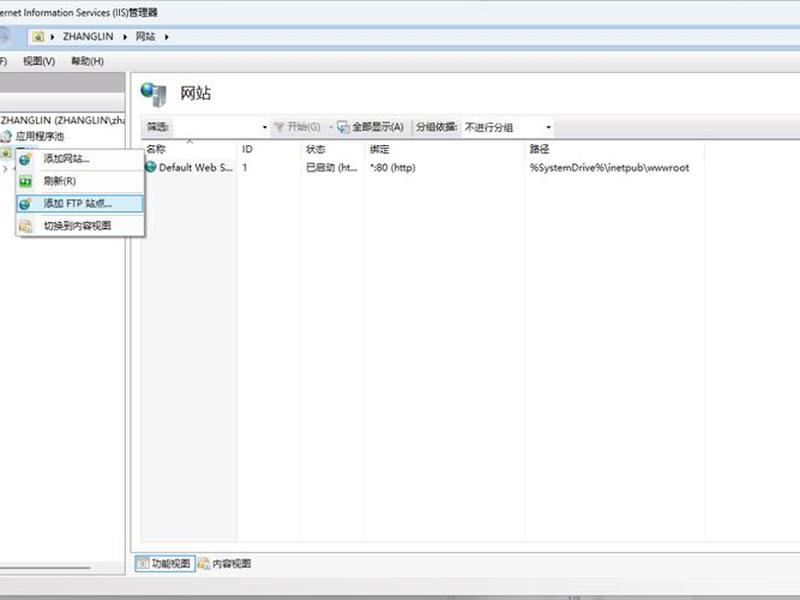Select 添加 FTP 站点... menu entry

point(80,204)
